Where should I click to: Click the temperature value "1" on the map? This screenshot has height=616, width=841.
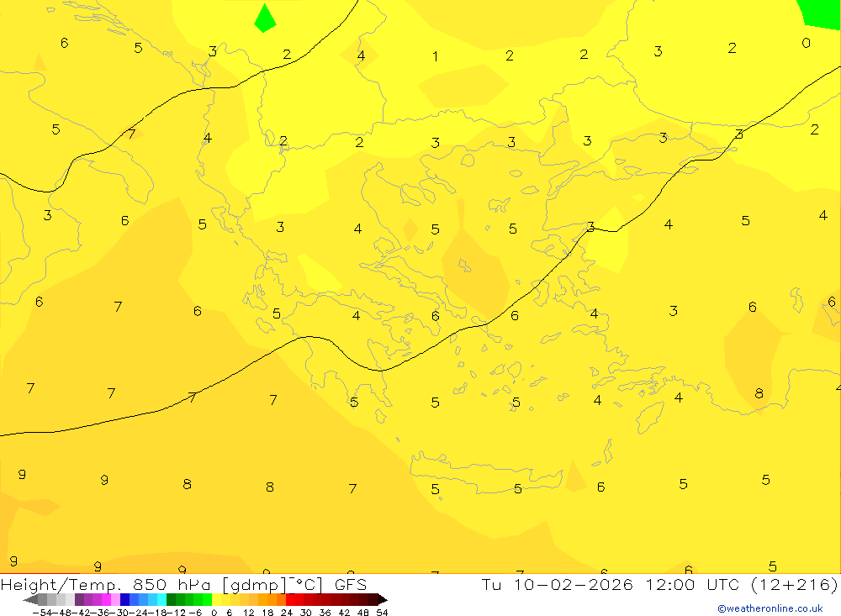(435, 56)
